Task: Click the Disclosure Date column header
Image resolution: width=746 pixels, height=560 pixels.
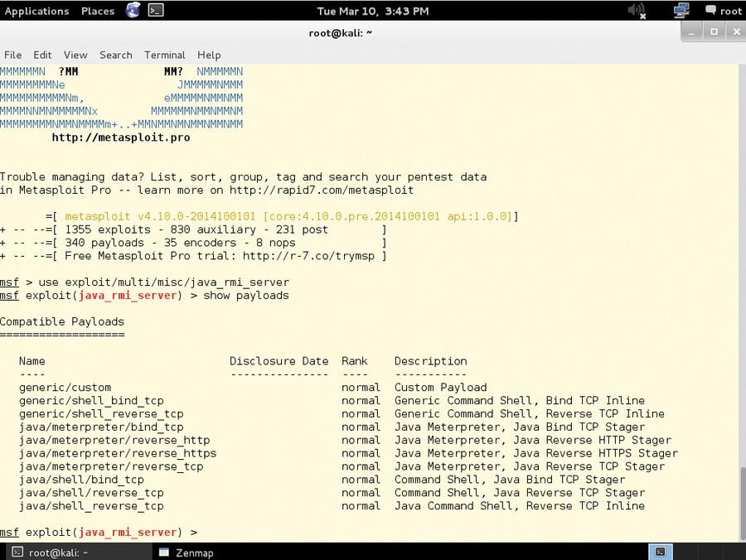Action: point(279,361)
